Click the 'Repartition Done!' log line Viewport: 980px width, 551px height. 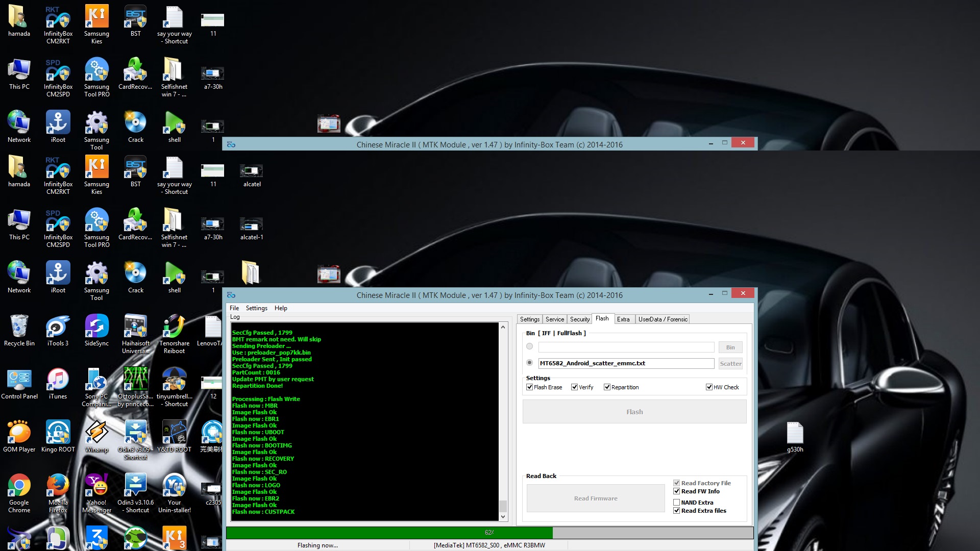[257, 386]
